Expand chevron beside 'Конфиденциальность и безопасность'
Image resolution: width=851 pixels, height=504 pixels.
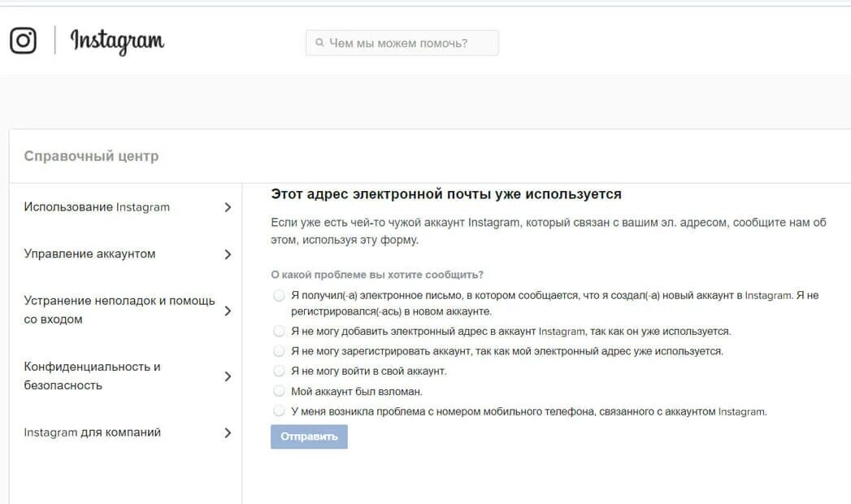tap(228, 376)
